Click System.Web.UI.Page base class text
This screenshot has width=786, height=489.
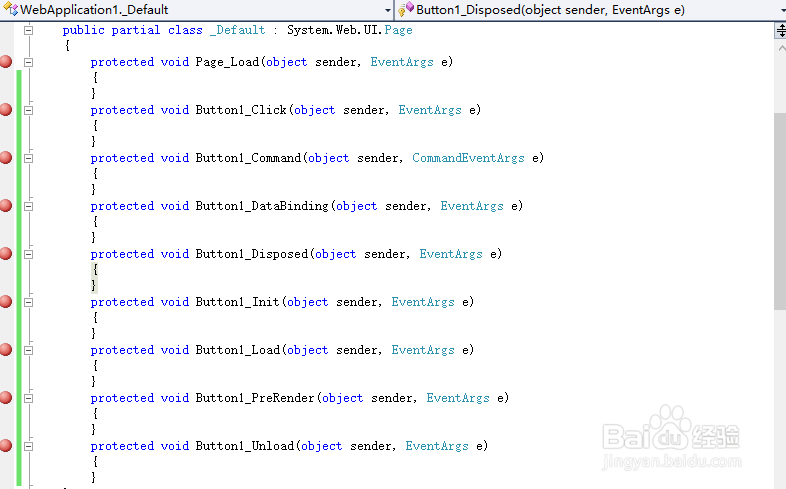[x=350, y=30]
